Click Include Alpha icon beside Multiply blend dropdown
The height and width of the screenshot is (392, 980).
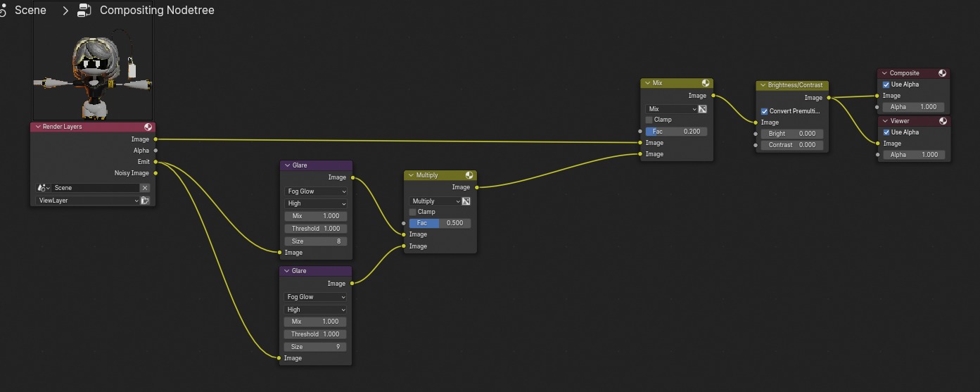tap(466, 201)
